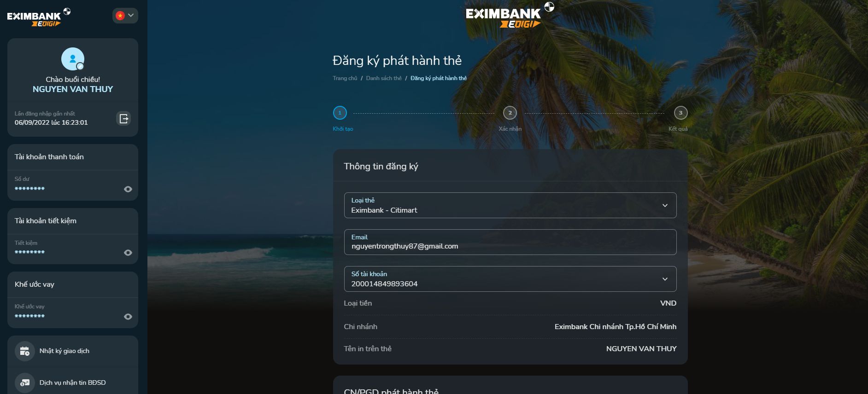Expand the Số tài khoản dropdown
The image size is (868, 394).
664,279
